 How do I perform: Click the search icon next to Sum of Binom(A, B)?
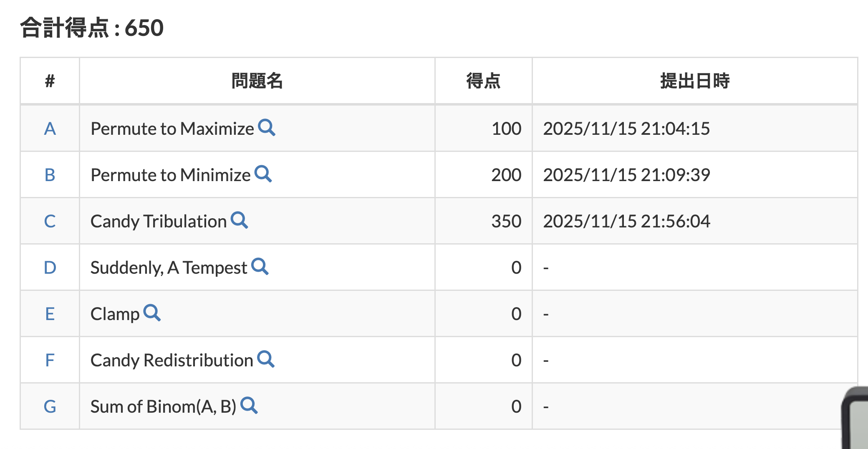(250, 406)
